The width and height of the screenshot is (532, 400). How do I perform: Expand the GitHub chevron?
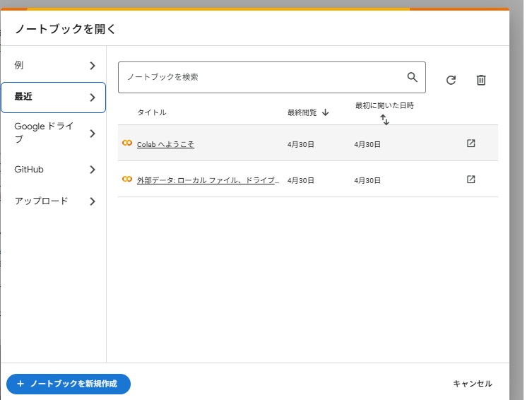pos(93,170)
